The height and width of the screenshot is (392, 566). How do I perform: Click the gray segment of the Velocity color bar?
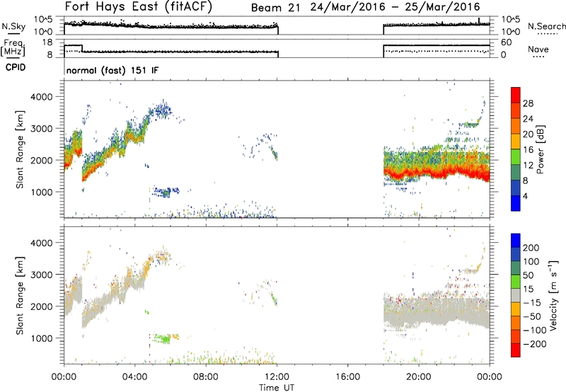[x=516, y=295]
